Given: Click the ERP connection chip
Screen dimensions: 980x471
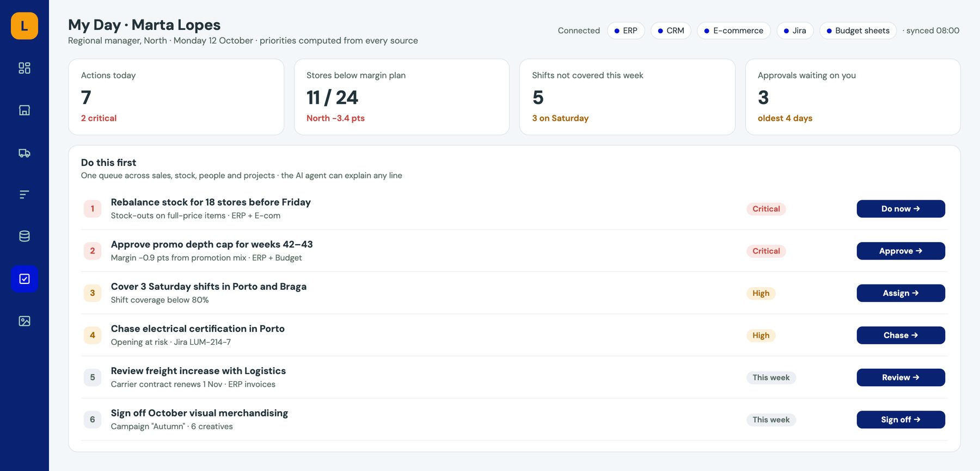Looking at the screenshot, I should coord(626,30).
